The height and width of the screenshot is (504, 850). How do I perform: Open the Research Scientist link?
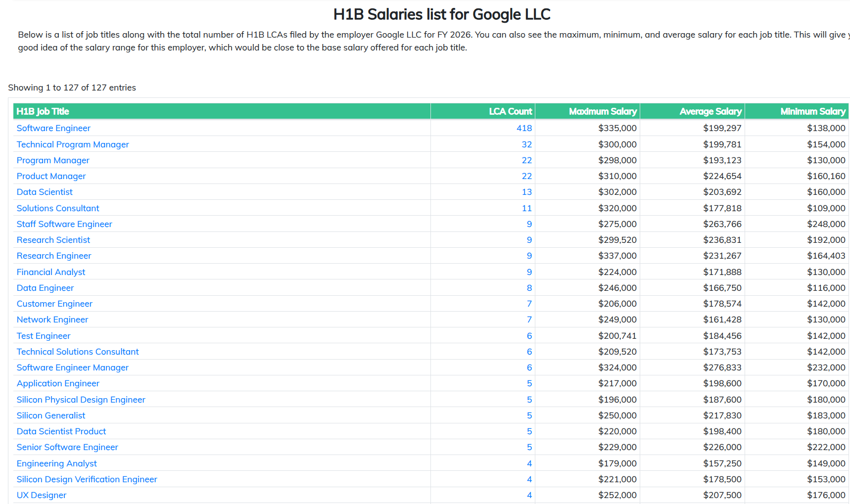tap(53, 240)
